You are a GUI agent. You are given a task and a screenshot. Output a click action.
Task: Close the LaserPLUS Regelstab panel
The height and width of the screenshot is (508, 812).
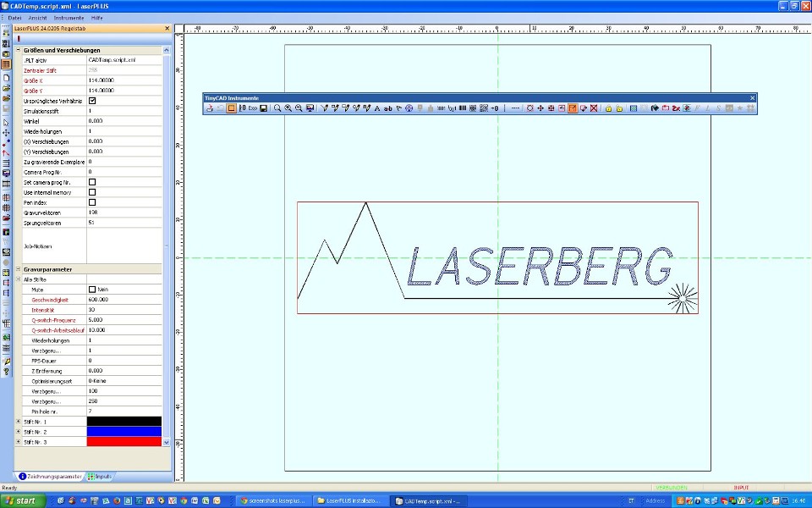point(167,29)
